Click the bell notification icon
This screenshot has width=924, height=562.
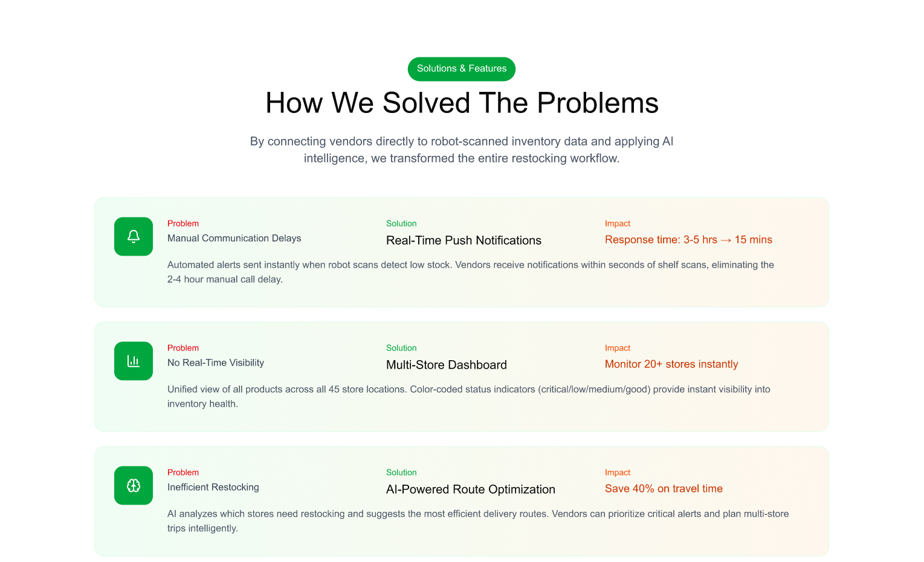click(x=134, y=236)
